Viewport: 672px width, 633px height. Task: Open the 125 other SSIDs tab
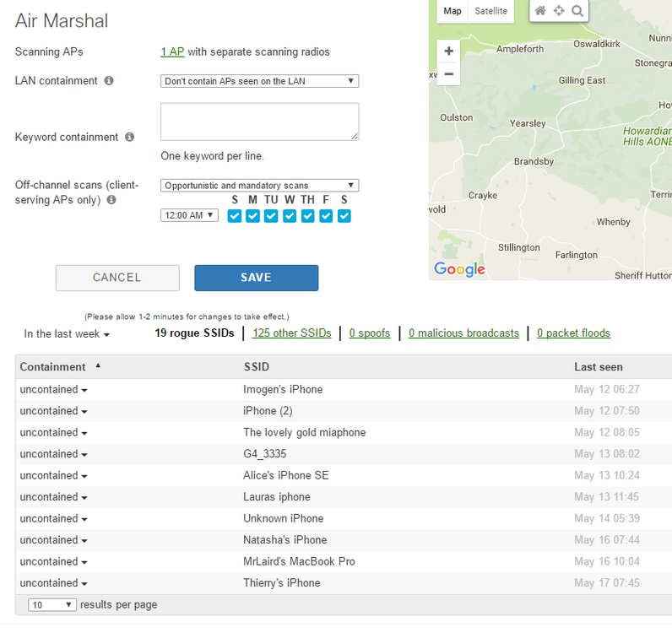(292, 333)
